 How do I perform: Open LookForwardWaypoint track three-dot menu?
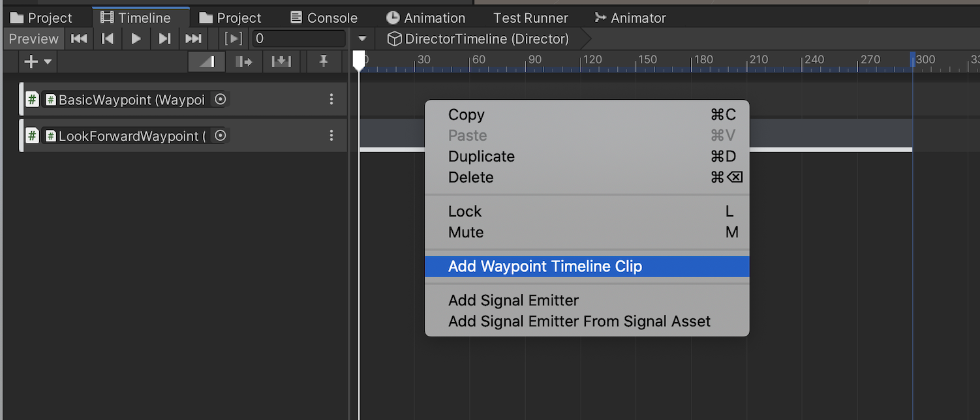click(331, 136)
